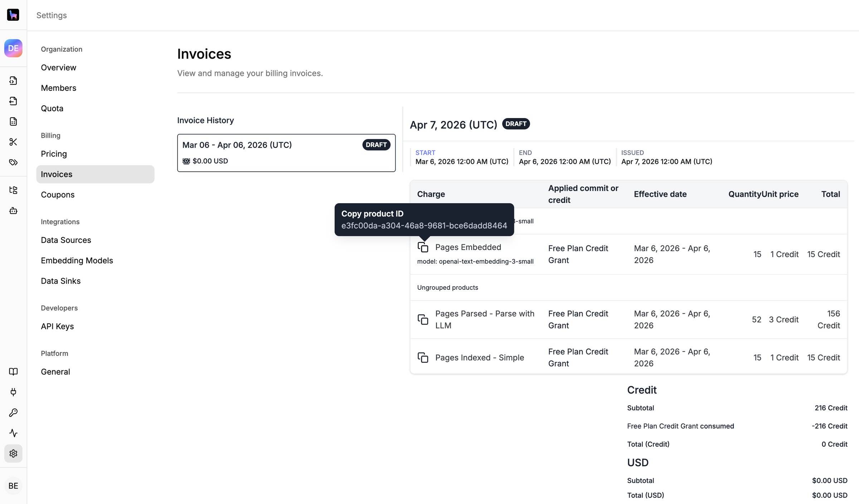Click the product ID e3fc00da tooltip text
The height and width of the screenshot is (504, 859).
pos(424,226)
